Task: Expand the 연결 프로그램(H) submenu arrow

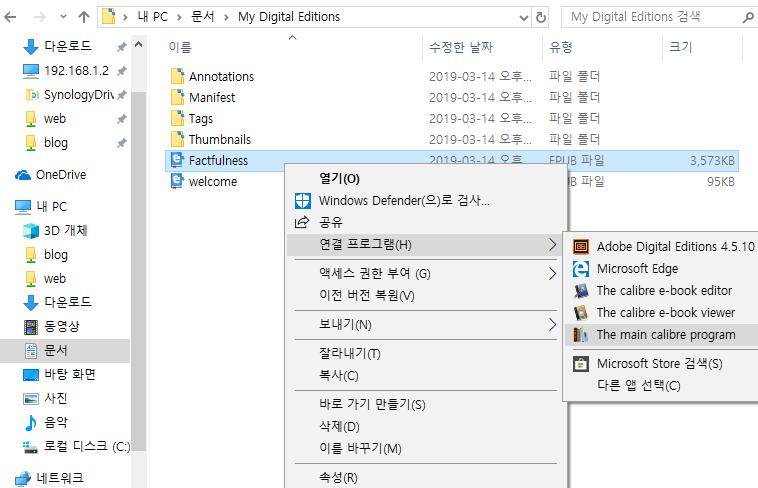Action: point(552,245)
